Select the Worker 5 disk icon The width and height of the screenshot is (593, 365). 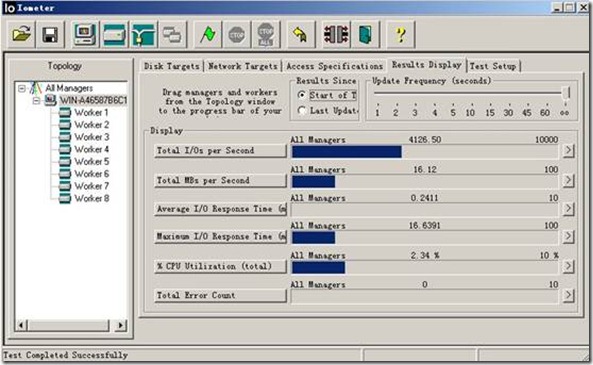pos(65,162)
